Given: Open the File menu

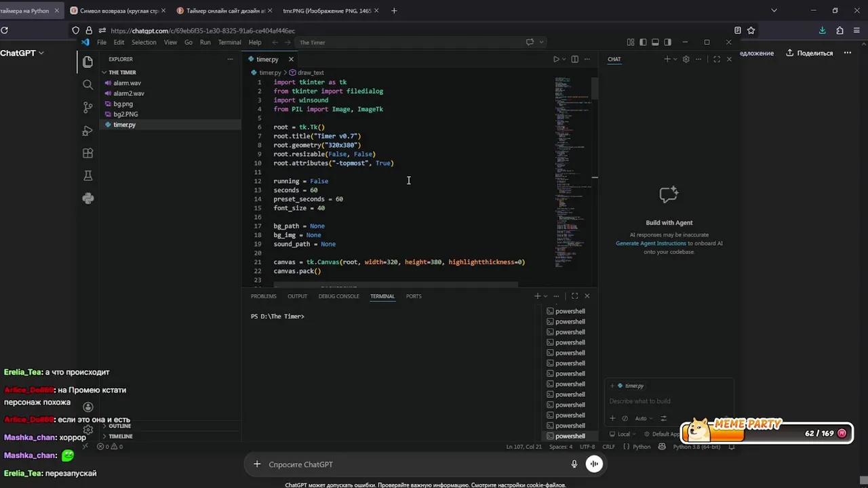Looking at the screenshot, I should click(102, 42).
